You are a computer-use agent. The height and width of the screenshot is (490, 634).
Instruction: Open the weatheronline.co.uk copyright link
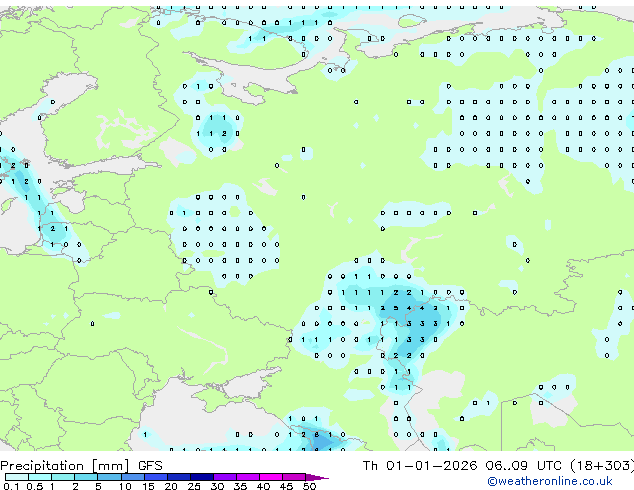click(x=549, y=481)
